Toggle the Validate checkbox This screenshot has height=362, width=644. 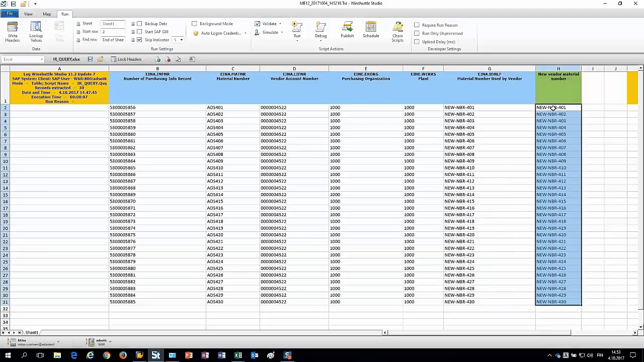coord(257,24)
